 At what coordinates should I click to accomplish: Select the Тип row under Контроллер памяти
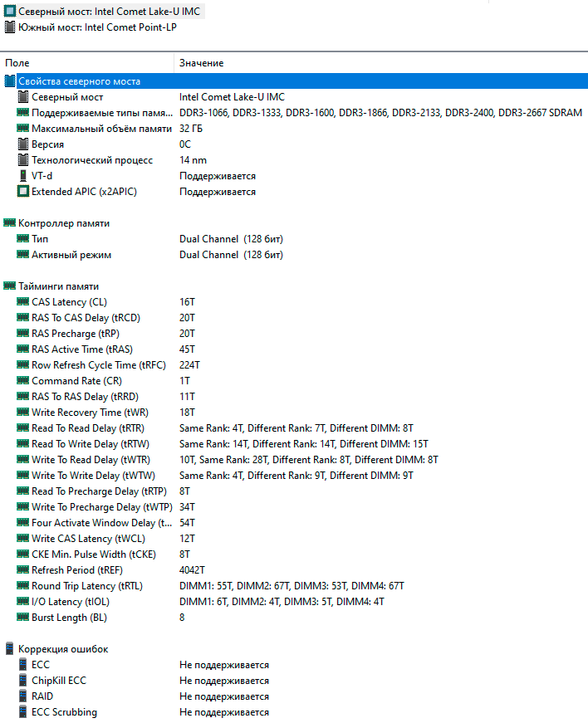pyautogui.click(x=295, y=239)
